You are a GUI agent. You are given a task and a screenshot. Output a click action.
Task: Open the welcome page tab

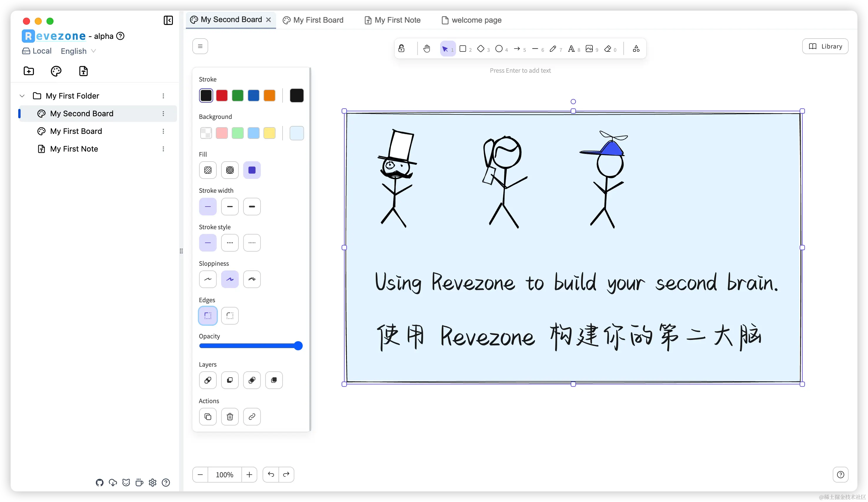471,20
